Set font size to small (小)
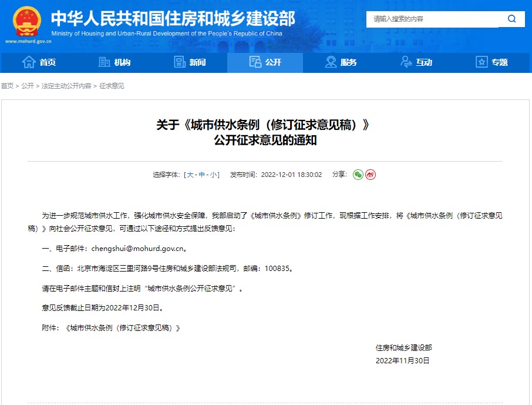Image resolution: width=532 pixels, height=405 pixels. point(213,175)
